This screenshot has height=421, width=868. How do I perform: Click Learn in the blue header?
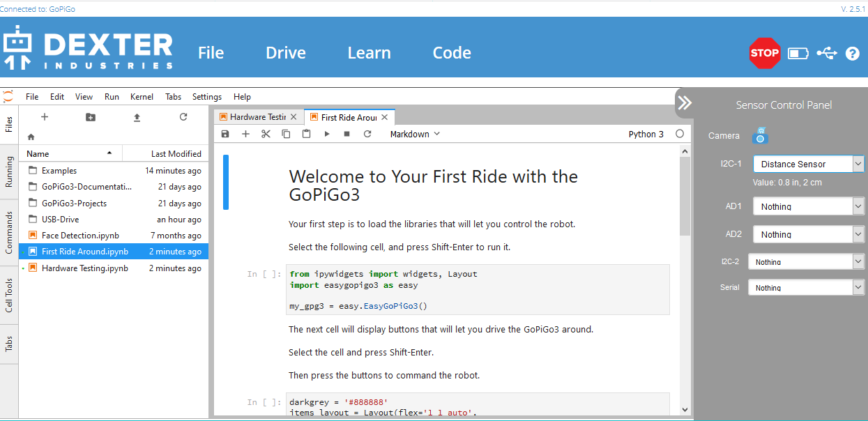pos(369,53)
